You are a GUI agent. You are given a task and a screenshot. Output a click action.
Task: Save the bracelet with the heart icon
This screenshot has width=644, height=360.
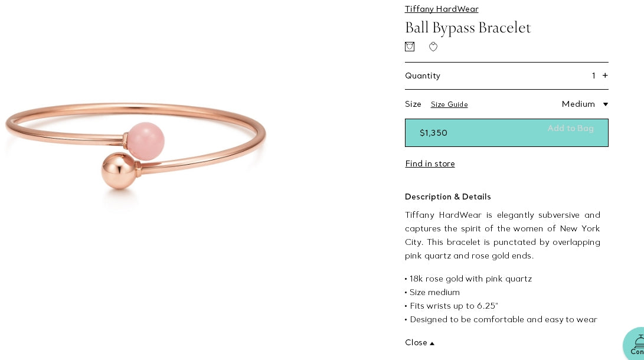[433, 47]
